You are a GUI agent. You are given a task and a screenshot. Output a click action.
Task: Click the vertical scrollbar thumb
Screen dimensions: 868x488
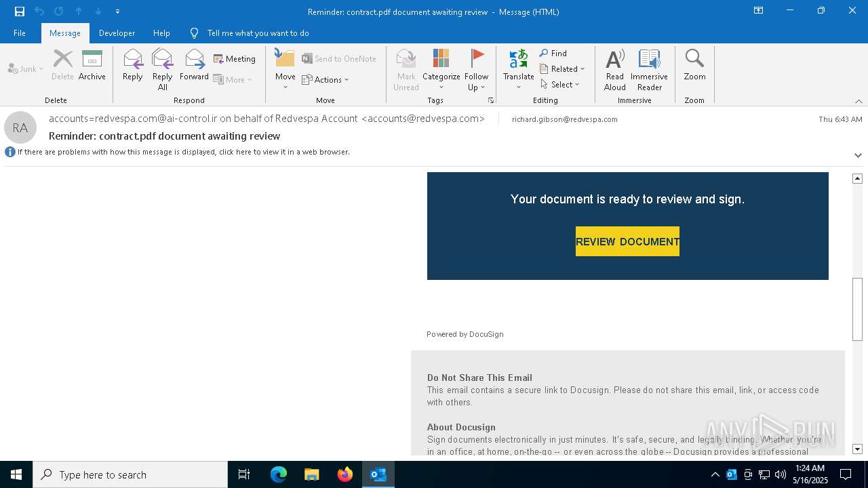coord(857,309)
